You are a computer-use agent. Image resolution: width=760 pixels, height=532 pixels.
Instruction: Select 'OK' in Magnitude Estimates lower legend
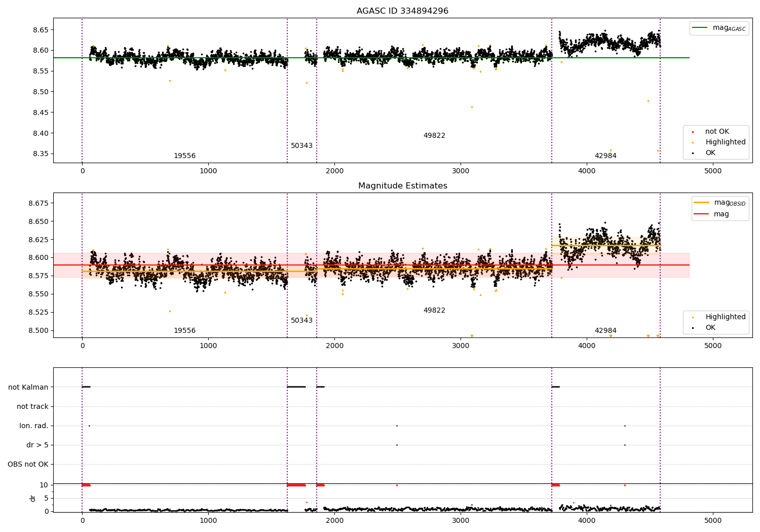pyautogui.click(x=710, y=328)
